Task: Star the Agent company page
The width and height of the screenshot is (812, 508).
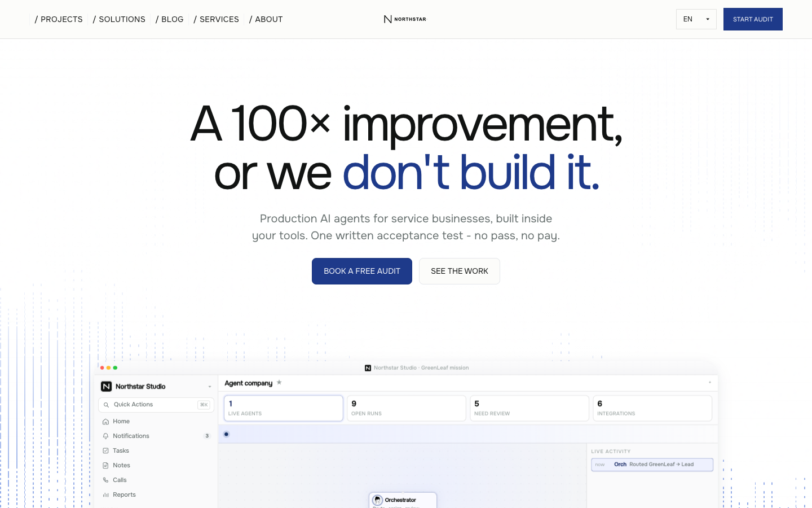Action: [279, 383]
